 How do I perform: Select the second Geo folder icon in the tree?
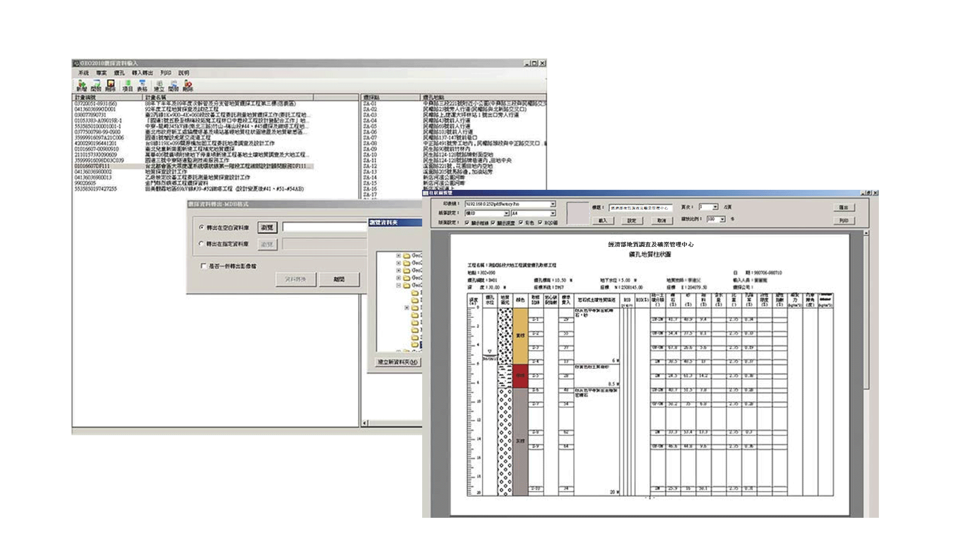407,263
